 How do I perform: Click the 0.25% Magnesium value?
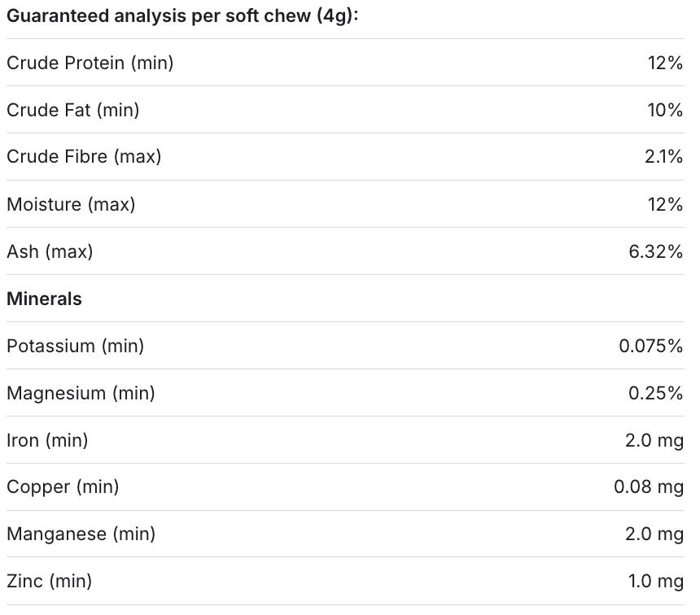tap(655, 393)
